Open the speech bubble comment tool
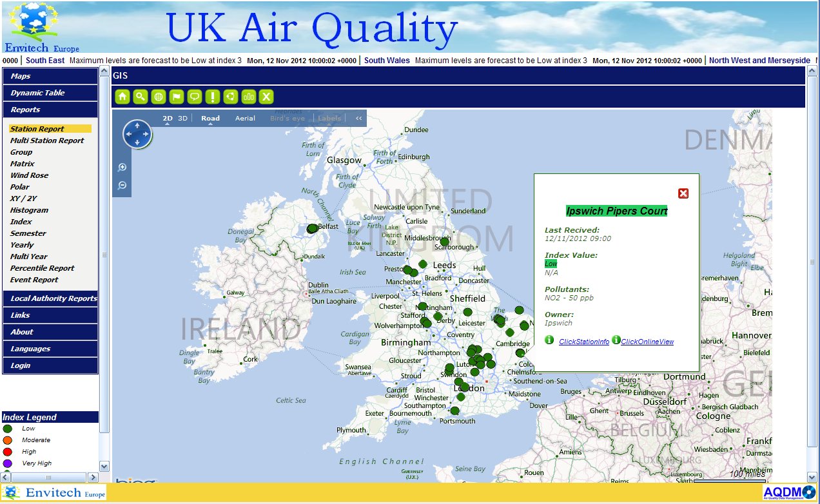 (x=195, y=97)
